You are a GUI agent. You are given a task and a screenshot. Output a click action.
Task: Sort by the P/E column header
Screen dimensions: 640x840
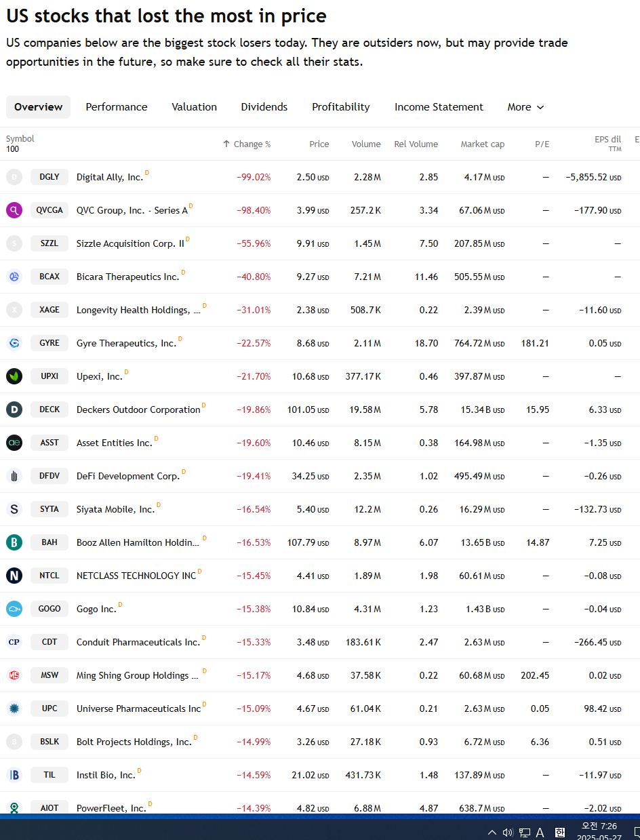(x=542, y=144)
